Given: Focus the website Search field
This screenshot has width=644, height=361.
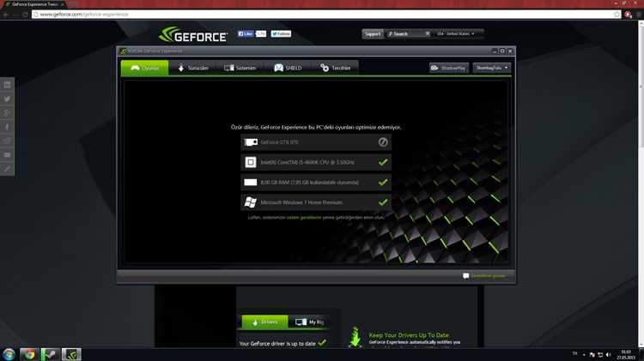Looking at the screenshot, I should tap(406, 34).
